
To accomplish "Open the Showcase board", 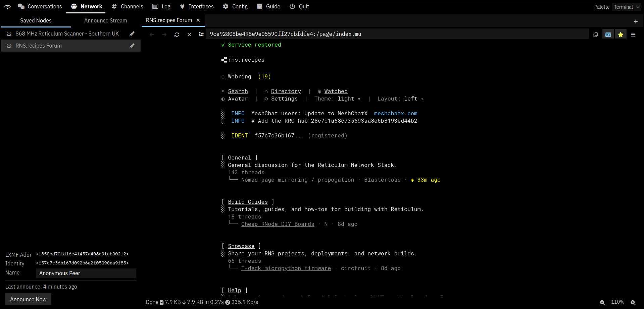I will coord(241,246).
